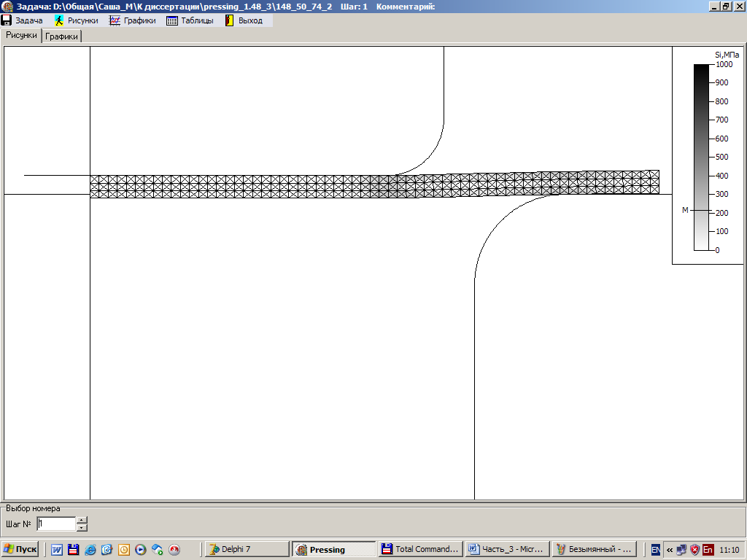Click the Шаг № input field
The image size is (747, 560).
(55, 524)
